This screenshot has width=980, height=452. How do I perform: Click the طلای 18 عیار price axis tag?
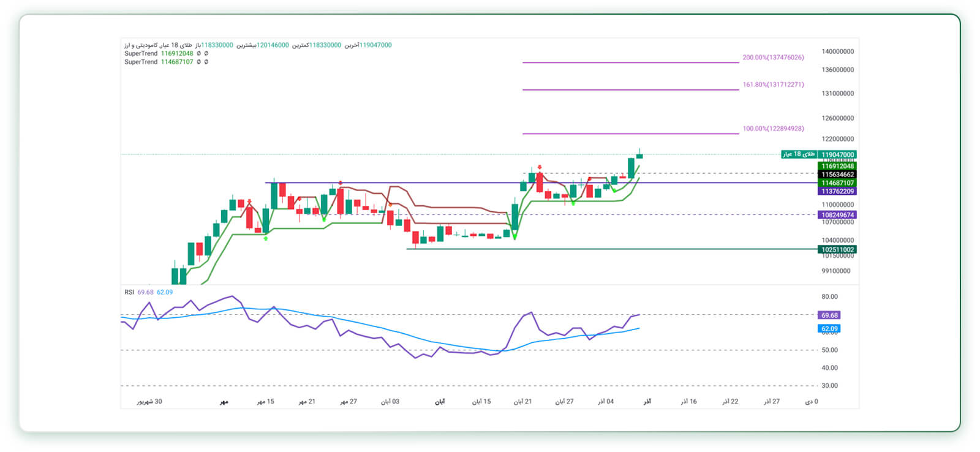coord(799,154)
